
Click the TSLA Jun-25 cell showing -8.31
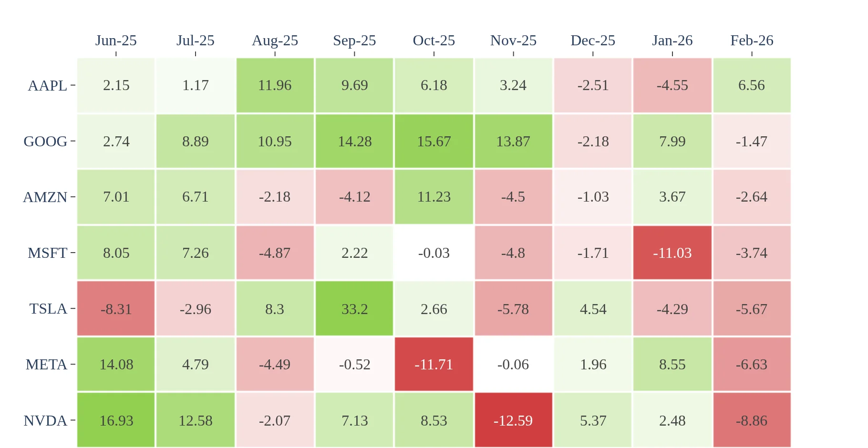(116, 309)
